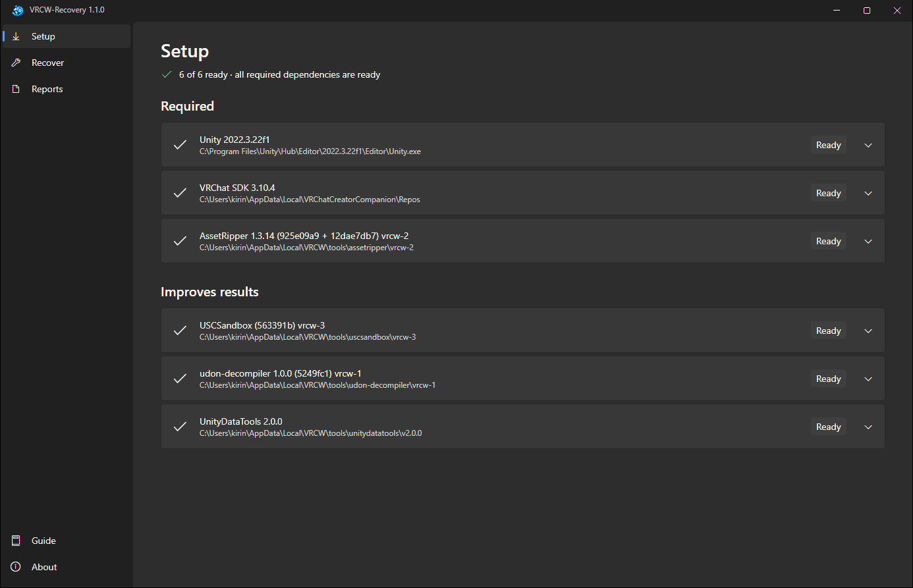Click the checkmark icon beside USCSandbox
Image resolution: width=913 pixels, height=588 pixels.
180,331
